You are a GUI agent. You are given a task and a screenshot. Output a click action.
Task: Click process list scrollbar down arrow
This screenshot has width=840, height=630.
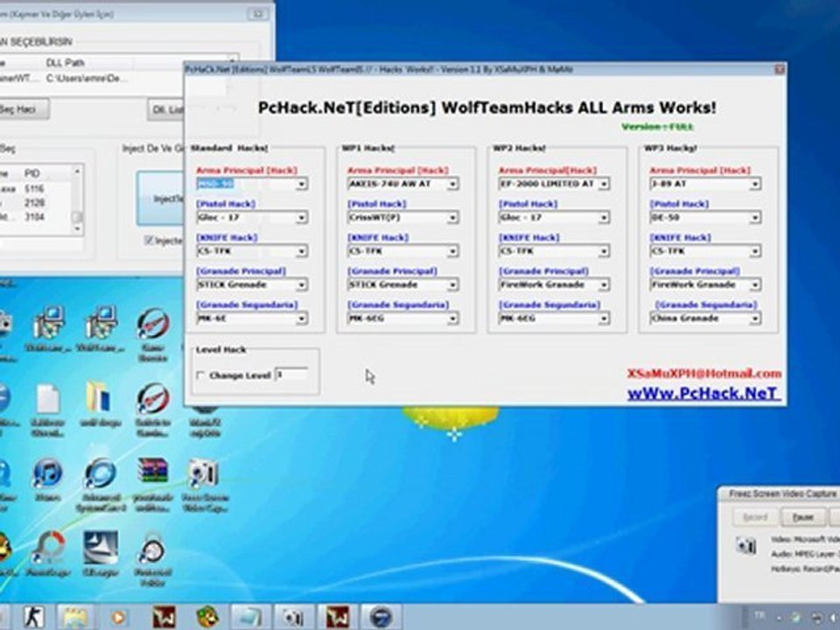point(77,228)
